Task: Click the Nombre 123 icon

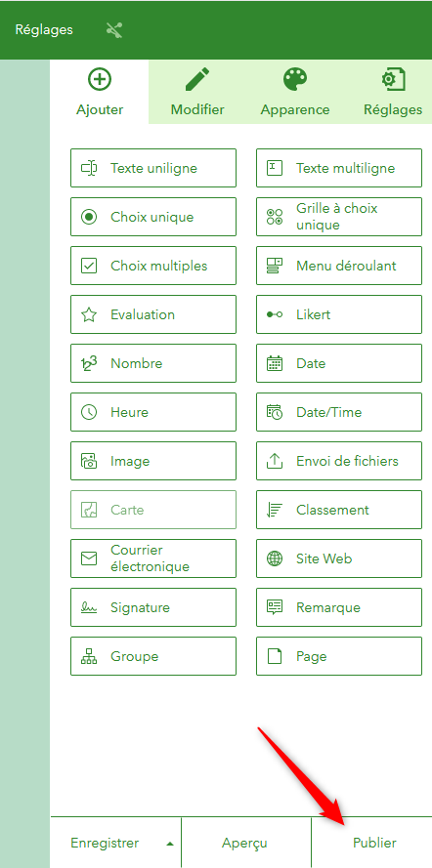Action: coord(89,363)
